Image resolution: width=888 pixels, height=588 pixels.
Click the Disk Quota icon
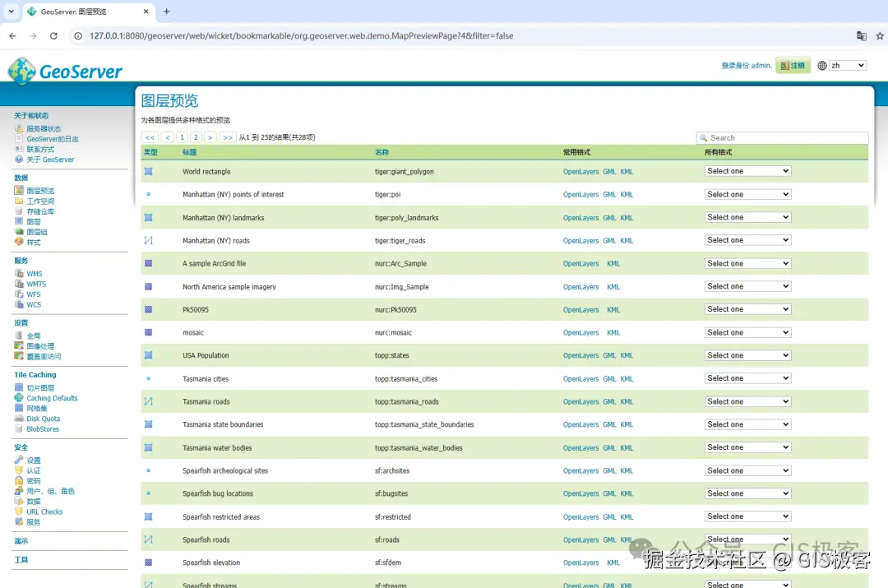click(19, 419)
